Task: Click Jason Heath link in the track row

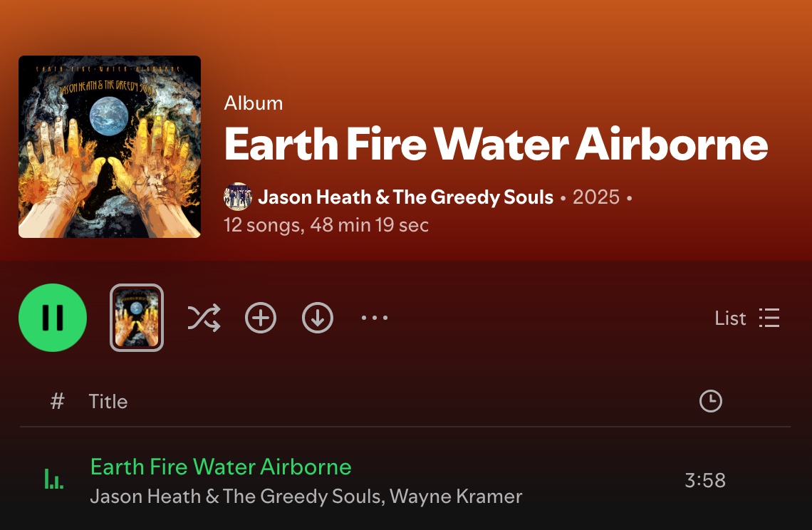Action: tap(237, 497)
